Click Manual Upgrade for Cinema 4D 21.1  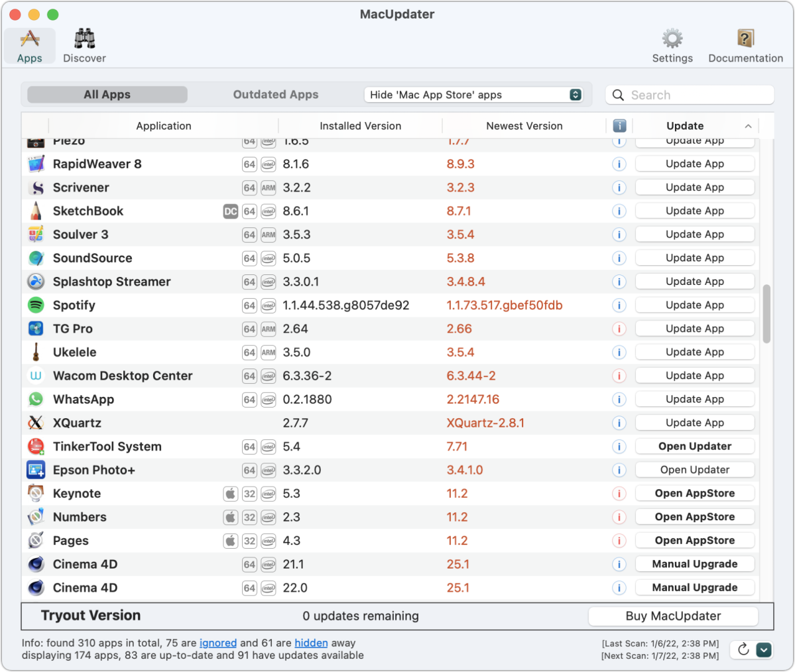(694, 564)
